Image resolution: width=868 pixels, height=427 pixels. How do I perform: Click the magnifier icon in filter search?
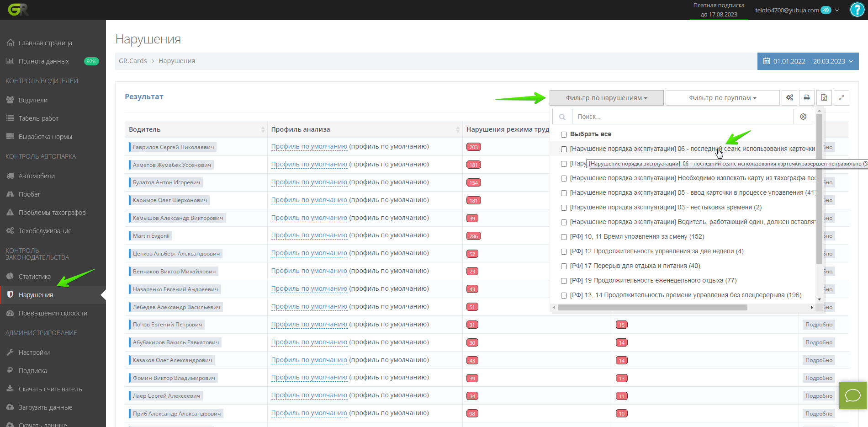[562, 117]
